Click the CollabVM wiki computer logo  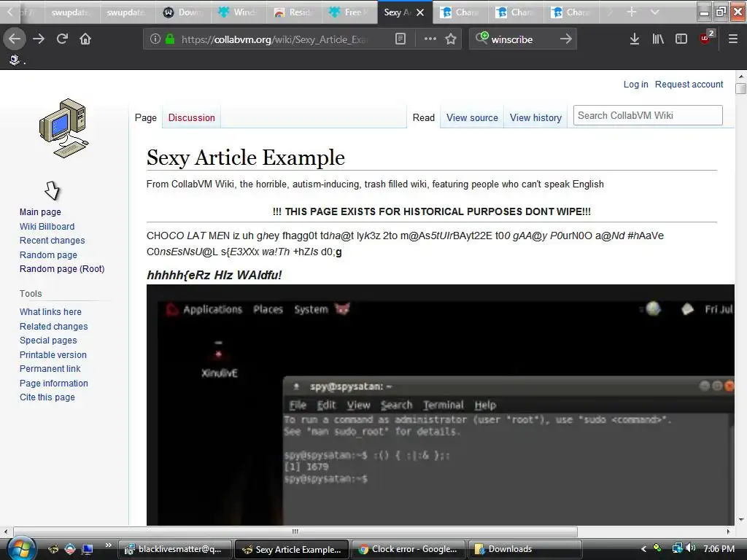(64, 128)
